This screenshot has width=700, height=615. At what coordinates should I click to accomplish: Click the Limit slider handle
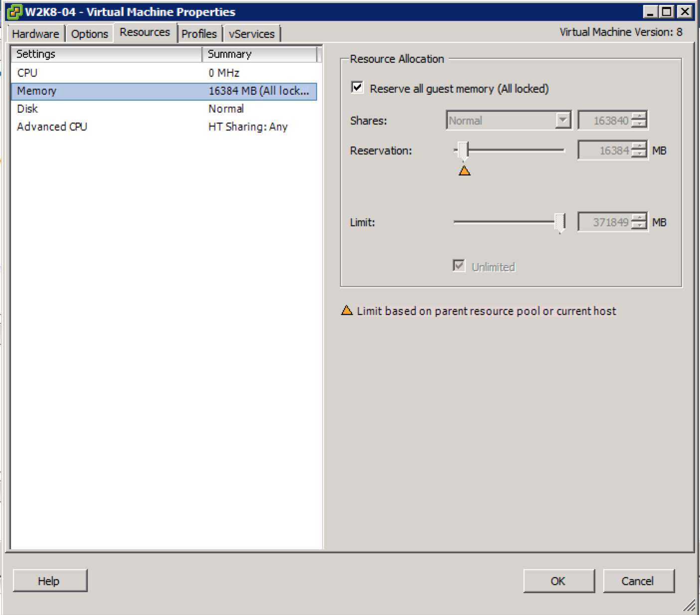pos(560,222)
